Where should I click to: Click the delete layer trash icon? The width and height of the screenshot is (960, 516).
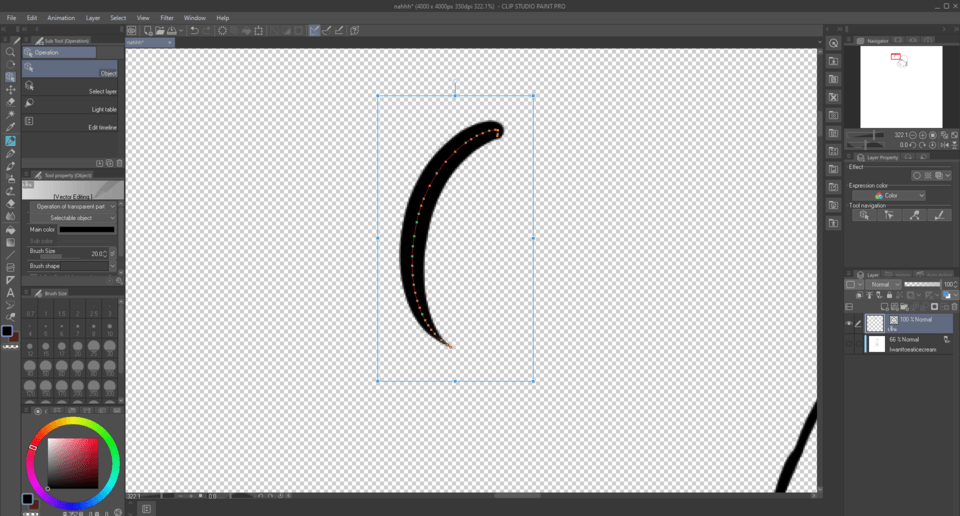954,307
